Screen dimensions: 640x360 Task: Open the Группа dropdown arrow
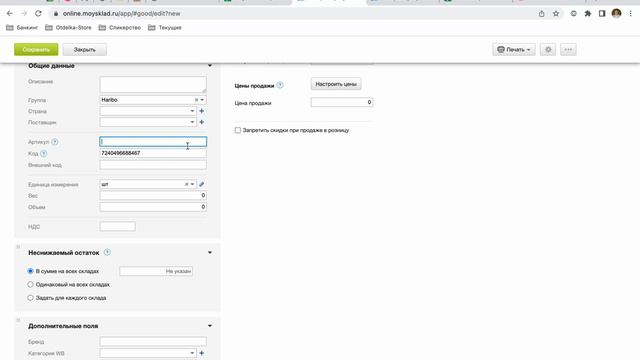pos(202,100)
